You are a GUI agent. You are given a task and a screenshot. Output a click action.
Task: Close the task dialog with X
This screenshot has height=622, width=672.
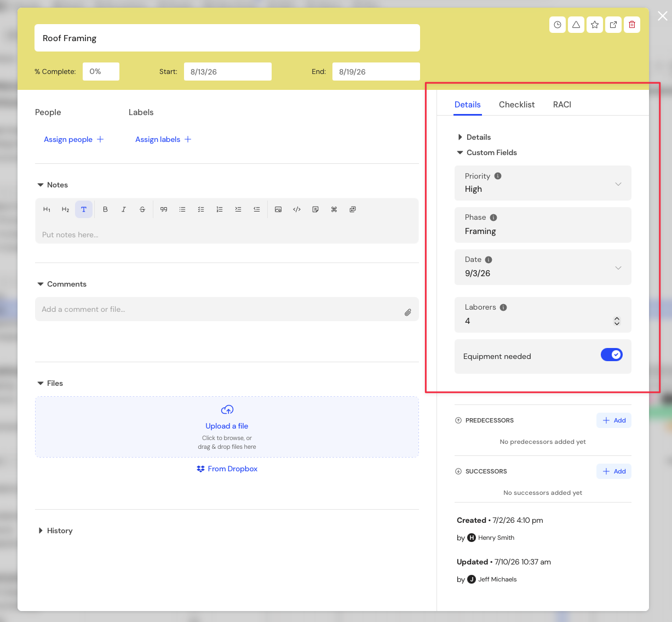coord(663,16)
